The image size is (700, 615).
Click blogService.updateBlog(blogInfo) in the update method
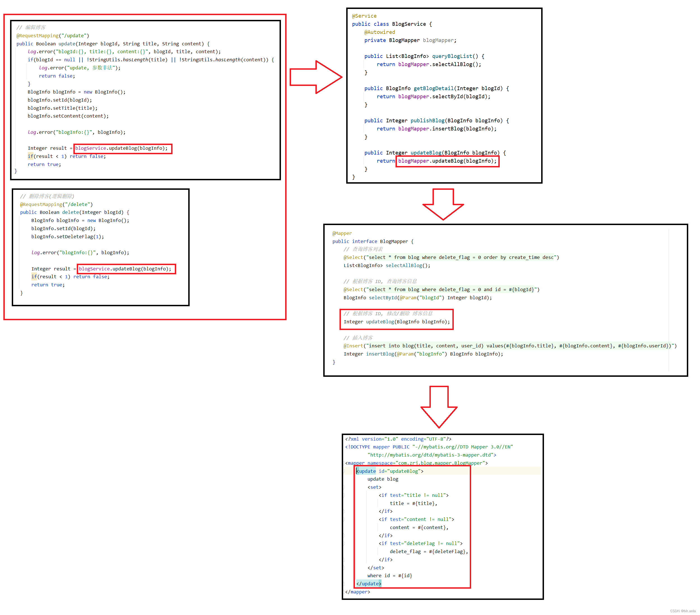tap(122, 148)
